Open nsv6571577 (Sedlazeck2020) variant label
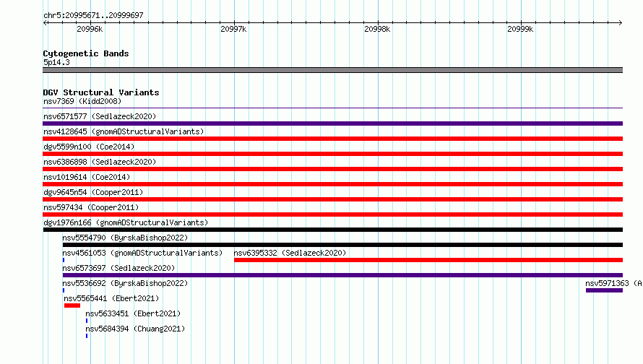 coord(100,116)
